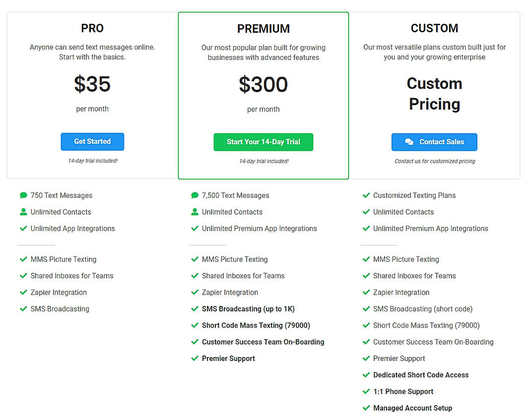The height and width of the screenshot is (420, 531).
Task: Click the speech bubble icon beside 7,500 Text Messages
Action: coord(195,195)
